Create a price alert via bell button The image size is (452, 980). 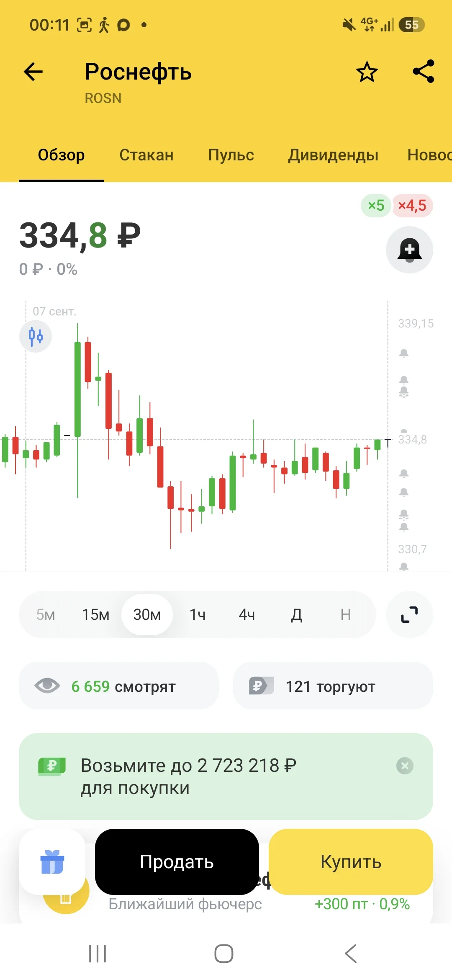pos(409,250)
